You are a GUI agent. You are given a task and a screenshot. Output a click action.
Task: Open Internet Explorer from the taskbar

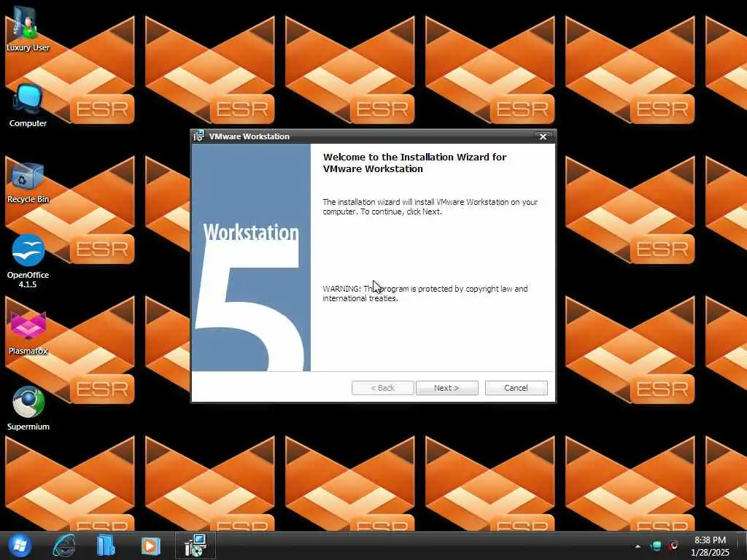[x=64, y=545]
